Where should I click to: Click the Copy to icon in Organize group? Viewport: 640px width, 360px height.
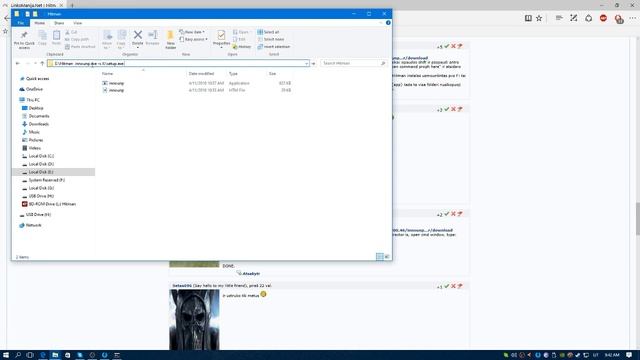121,40
